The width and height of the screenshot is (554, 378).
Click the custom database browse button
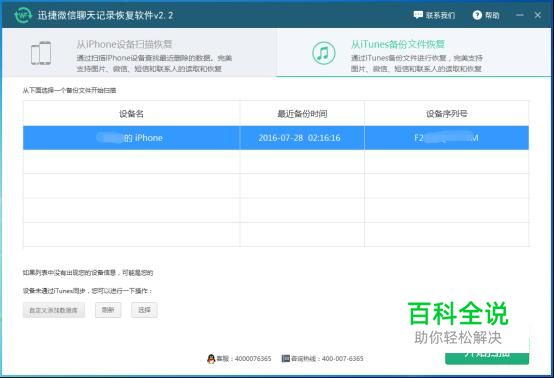(x=54, y=310)
